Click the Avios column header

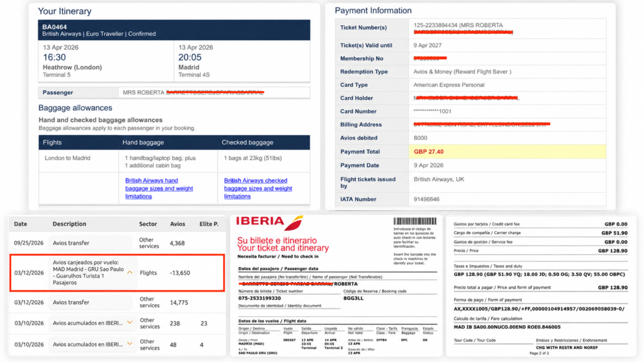pos(177,224)
